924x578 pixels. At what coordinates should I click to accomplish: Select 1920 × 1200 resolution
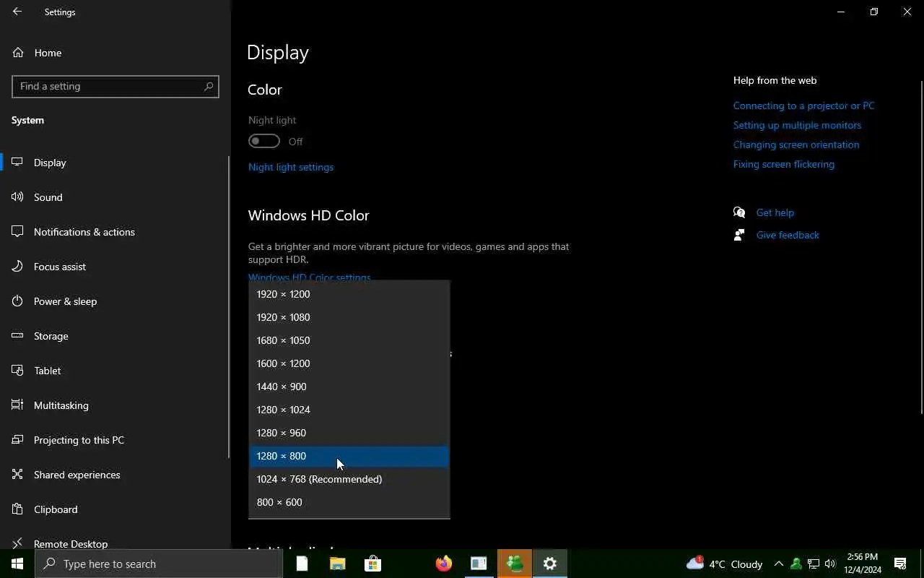click(x=349, y=294)
